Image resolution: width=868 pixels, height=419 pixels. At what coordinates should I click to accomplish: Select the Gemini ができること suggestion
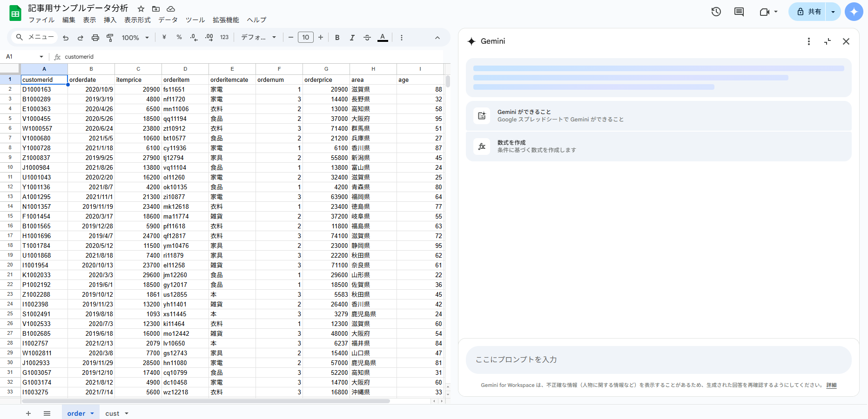click(659, 116)
